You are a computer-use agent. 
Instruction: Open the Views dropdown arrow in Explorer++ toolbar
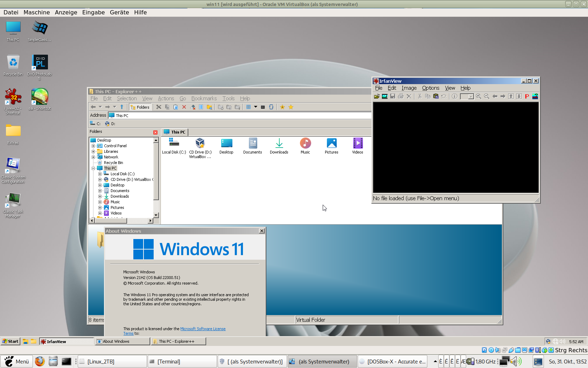[255, 107]
